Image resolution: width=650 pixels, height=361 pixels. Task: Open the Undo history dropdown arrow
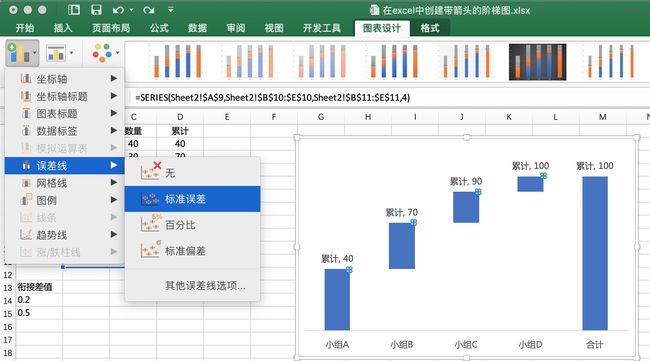(x=131, y=10)
